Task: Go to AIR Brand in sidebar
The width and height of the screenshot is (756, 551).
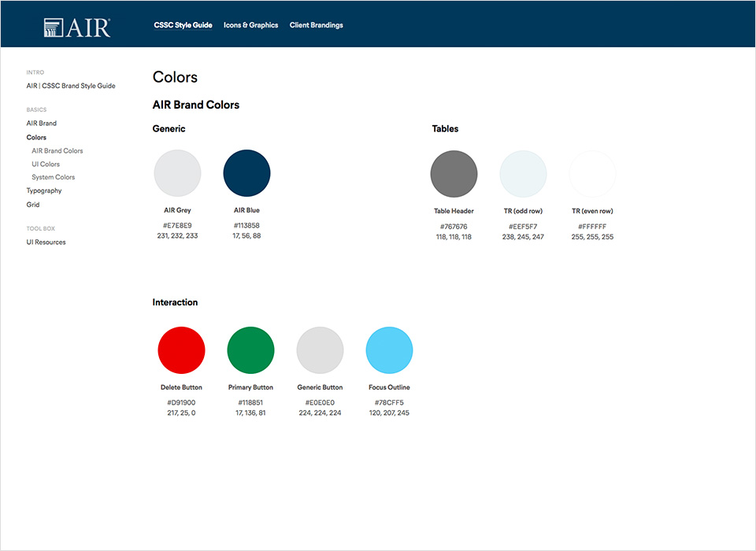Action: (42, 124)
